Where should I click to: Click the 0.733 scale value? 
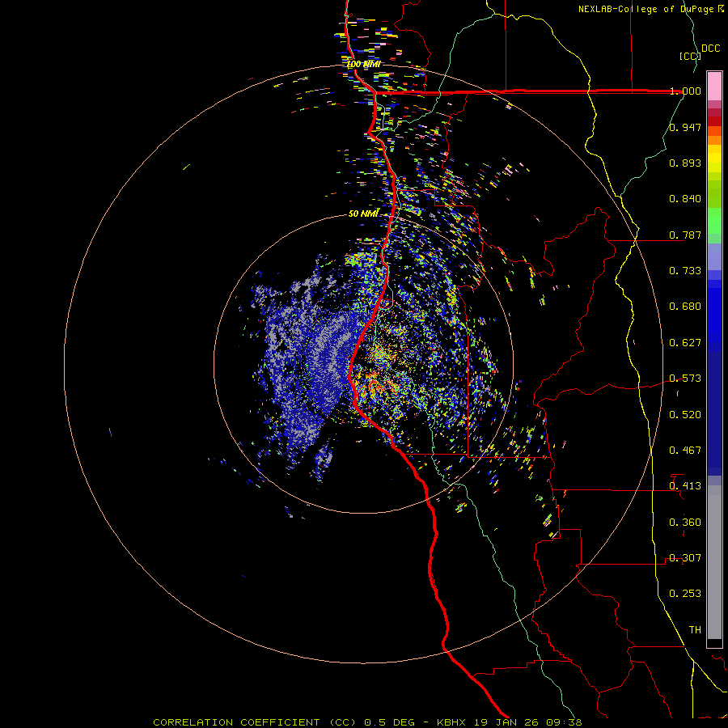pos(685,271)
